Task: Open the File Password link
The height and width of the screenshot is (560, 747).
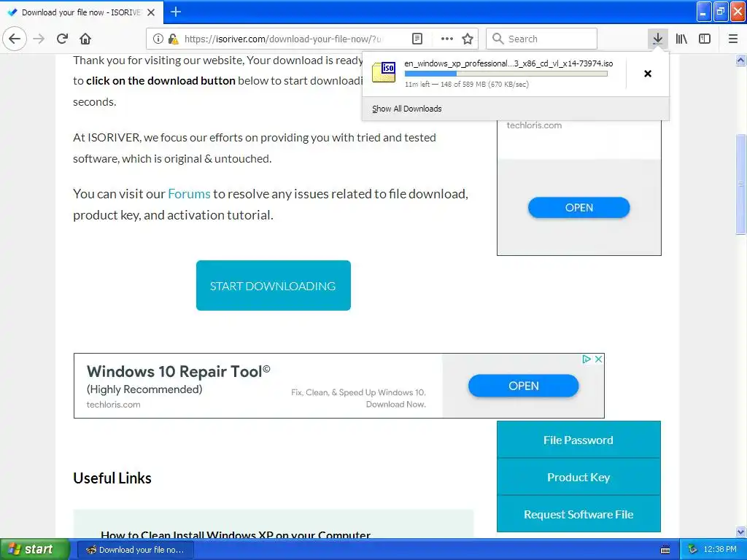Action: pos(578,440)
